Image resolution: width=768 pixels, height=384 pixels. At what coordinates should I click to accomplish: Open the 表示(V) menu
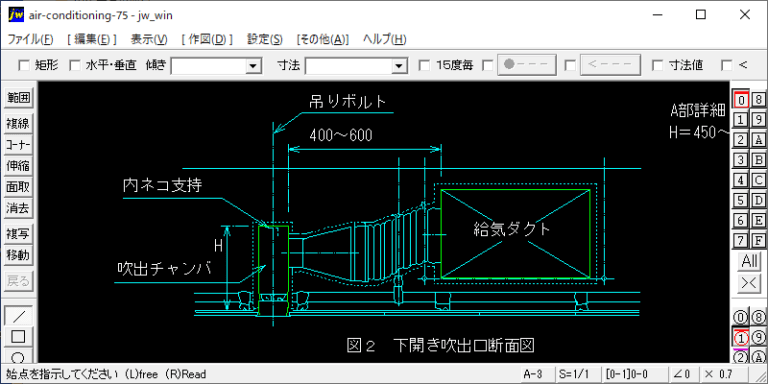(149, 39)
